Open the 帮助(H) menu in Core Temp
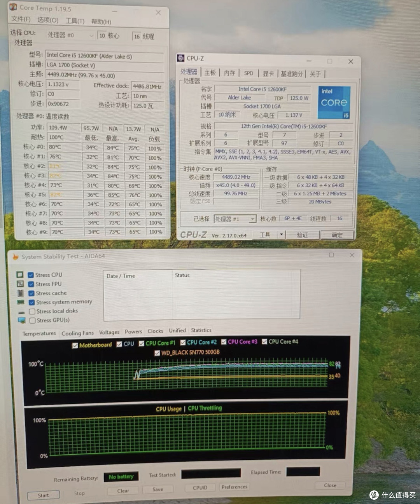This screenshot has width=420, height=504. 101,22
